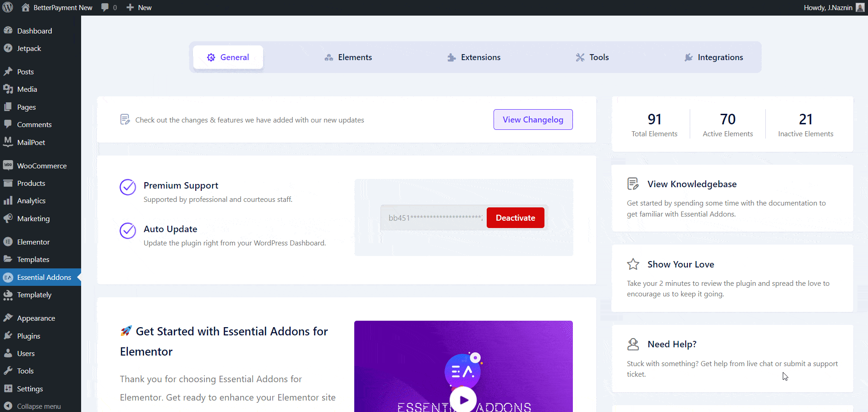
Task: Click the Settings icon in sidebar
Action: [8, 389]
